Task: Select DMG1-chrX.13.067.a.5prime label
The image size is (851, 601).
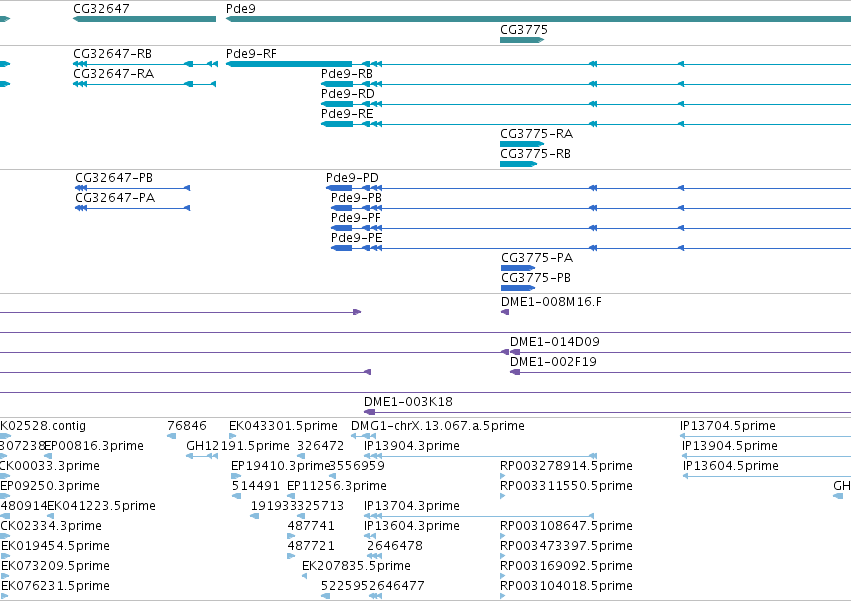Action: point(438,426)
